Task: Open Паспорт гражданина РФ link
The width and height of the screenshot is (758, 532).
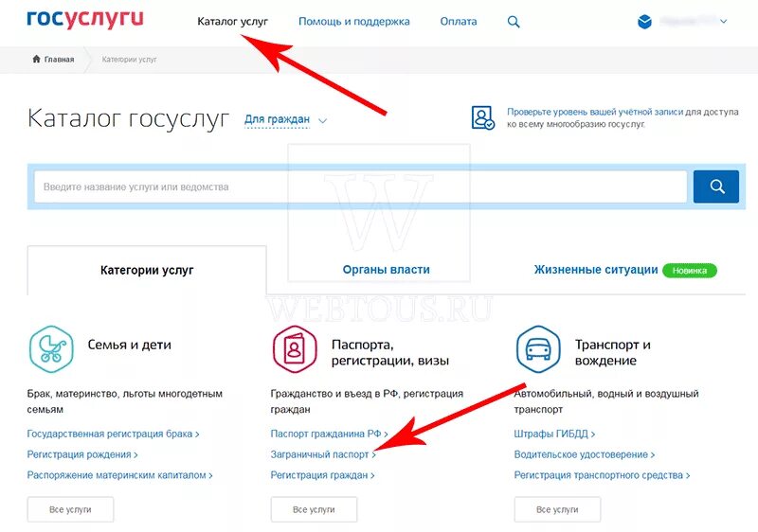Action: click(x=329, y=434)
